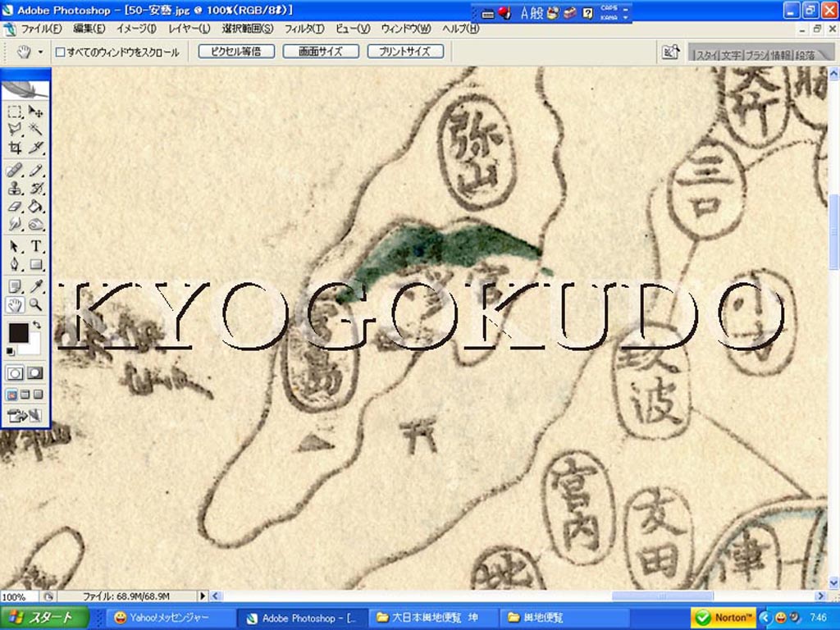Choose the Paint Bucket tool

(x=35, y=206)
